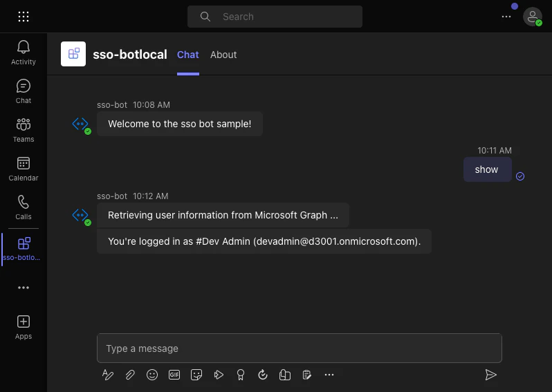Click the clipboard pencil icon
The width and height of the screenshot is (552, 392).
click(x=307, y=375)
